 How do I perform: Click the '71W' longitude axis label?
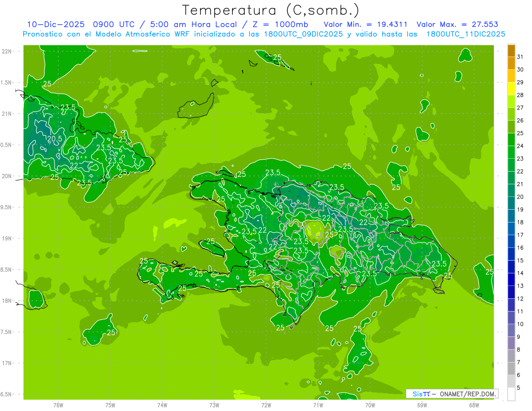pos(318,405)
